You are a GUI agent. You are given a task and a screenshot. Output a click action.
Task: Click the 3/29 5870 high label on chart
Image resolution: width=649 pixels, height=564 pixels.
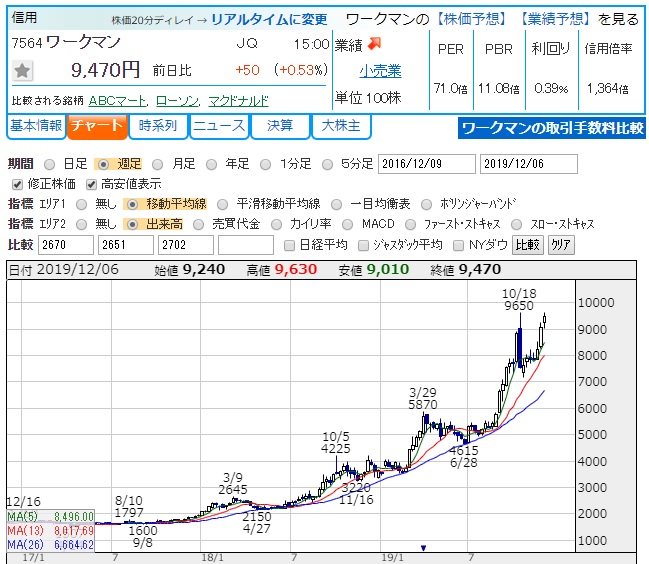(x=423, y=398)
